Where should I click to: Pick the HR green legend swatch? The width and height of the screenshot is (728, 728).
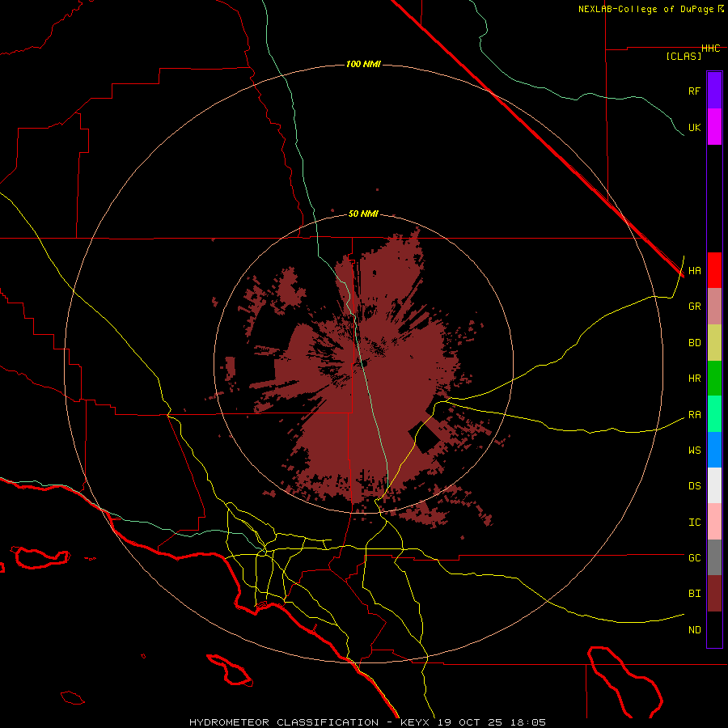[714, 379]
